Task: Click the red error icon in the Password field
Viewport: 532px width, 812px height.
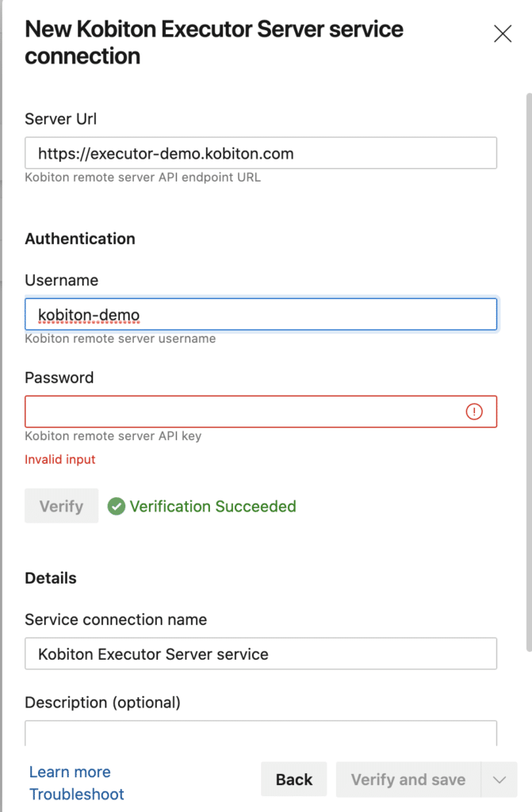Action: (x=474, y=411)
